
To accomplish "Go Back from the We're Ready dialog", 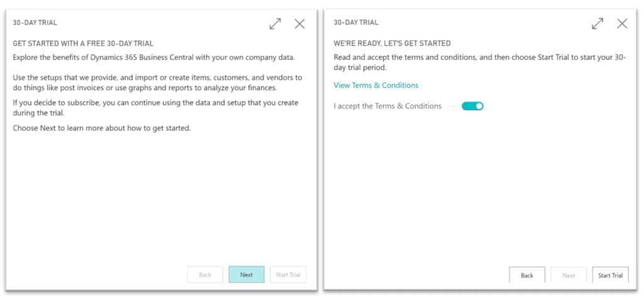I will (527, 275).
